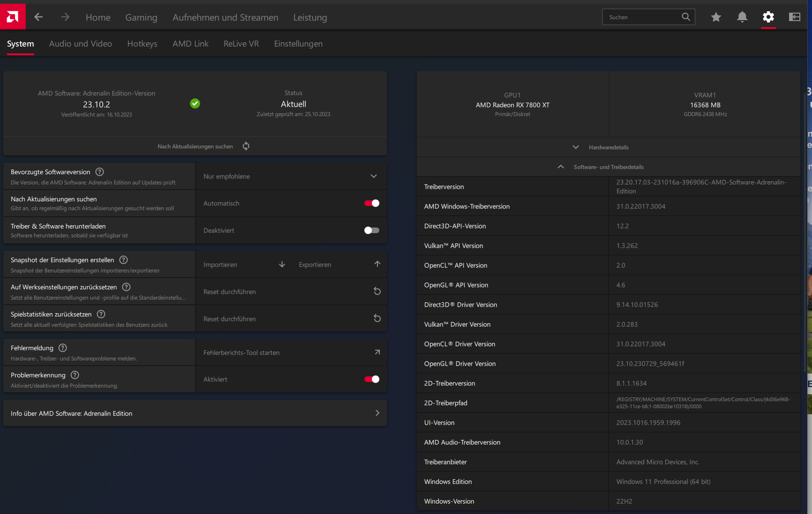Screen dimensions: 812x514
Task: Click Exportieren snapshot button
Action: point(339,264)
